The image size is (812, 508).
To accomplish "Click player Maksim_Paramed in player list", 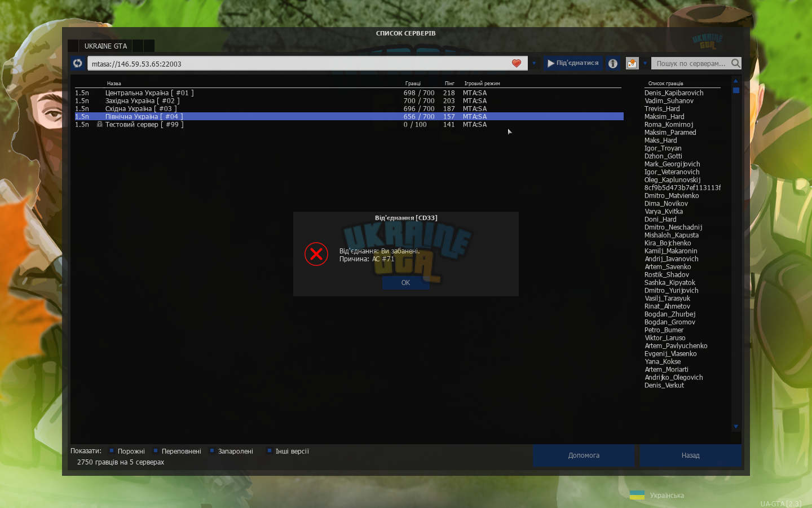I will coord(670,132).
